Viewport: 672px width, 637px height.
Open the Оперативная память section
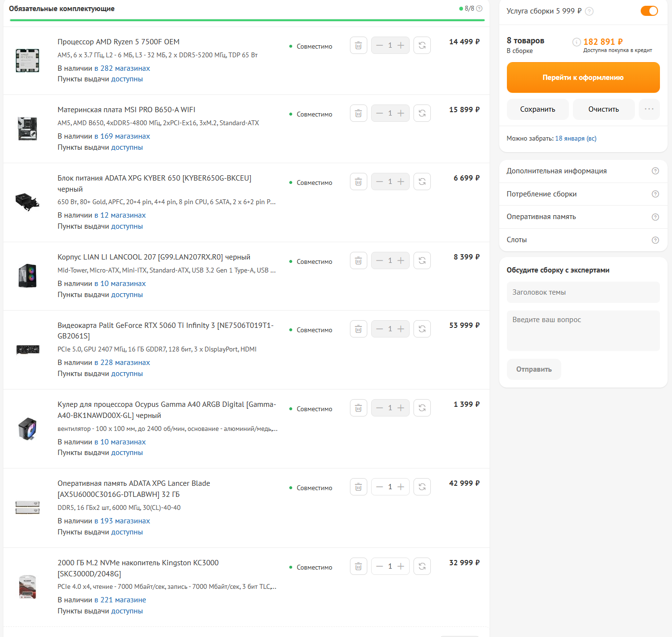(582, 217)
